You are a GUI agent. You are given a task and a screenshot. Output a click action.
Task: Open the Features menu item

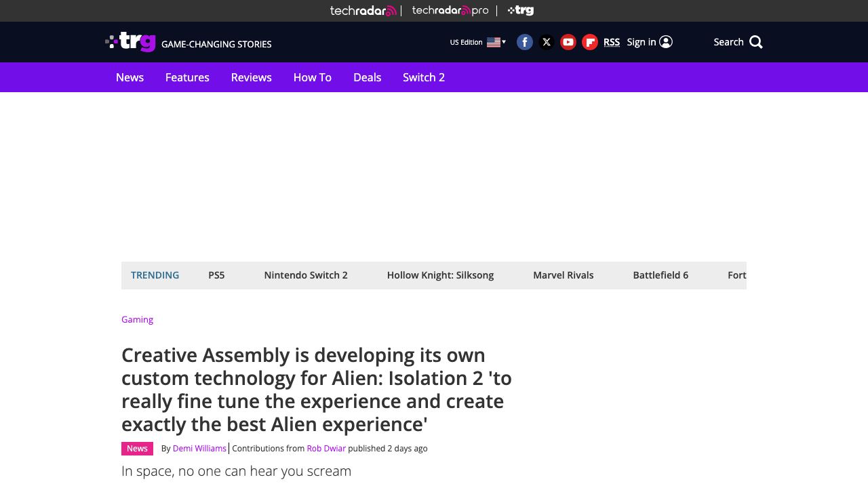tap(187, 77)
